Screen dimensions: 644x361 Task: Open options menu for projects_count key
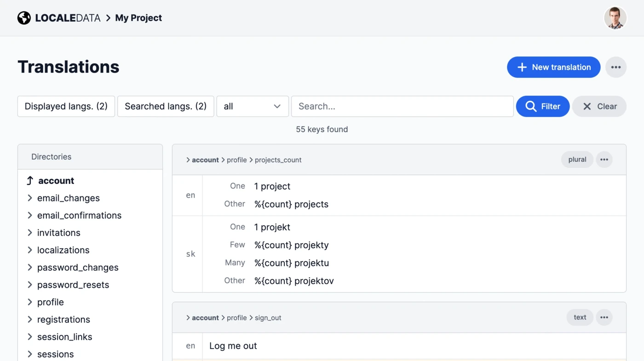tap(604, 160)
